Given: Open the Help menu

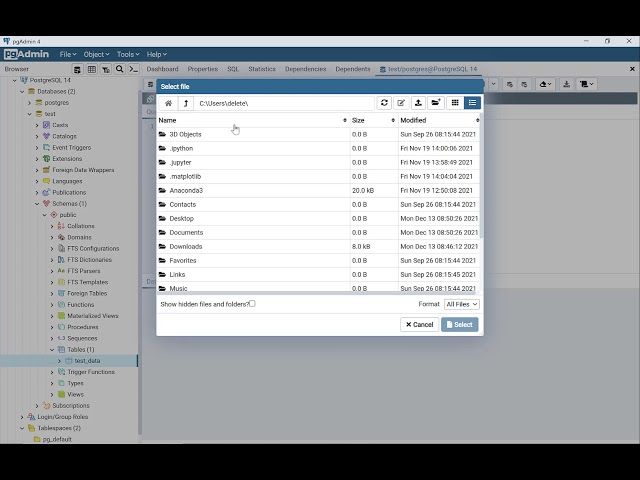Looking at the screenshot, I should (x=157, y=54).
